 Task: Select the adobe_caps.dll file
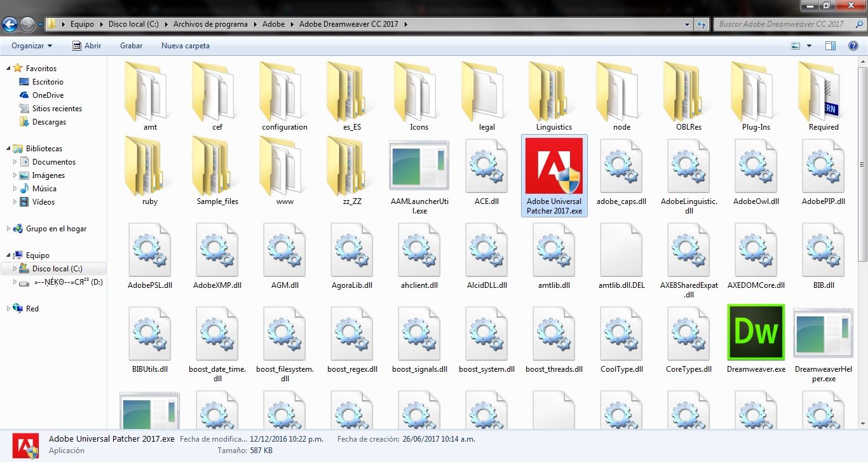tap(621, 172)
